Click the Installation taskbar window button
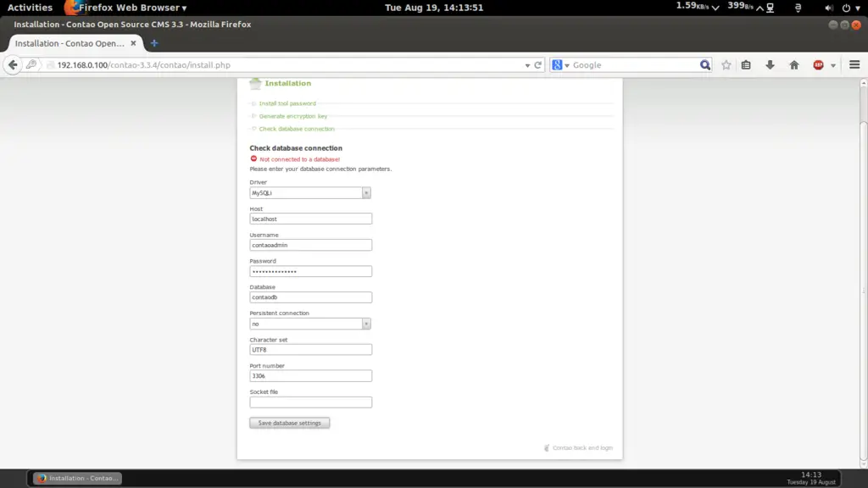Viewport: 868px width, 488px height. pyautogui.click(x=77, y=478)
